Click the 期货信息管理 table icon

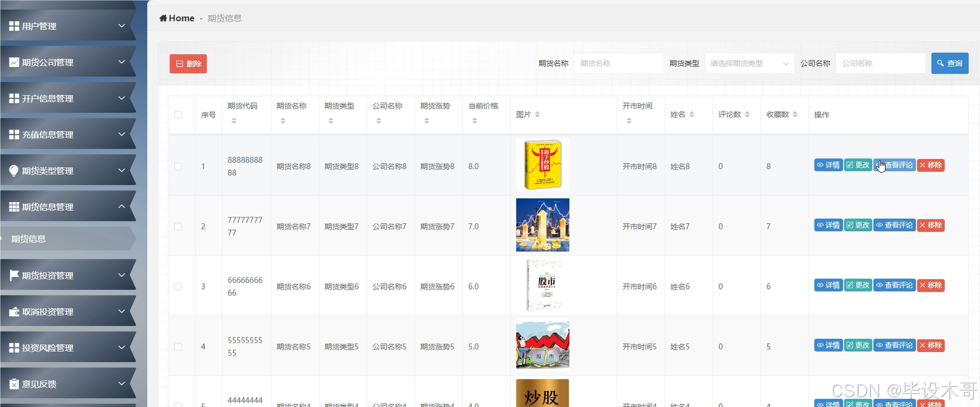14,207
